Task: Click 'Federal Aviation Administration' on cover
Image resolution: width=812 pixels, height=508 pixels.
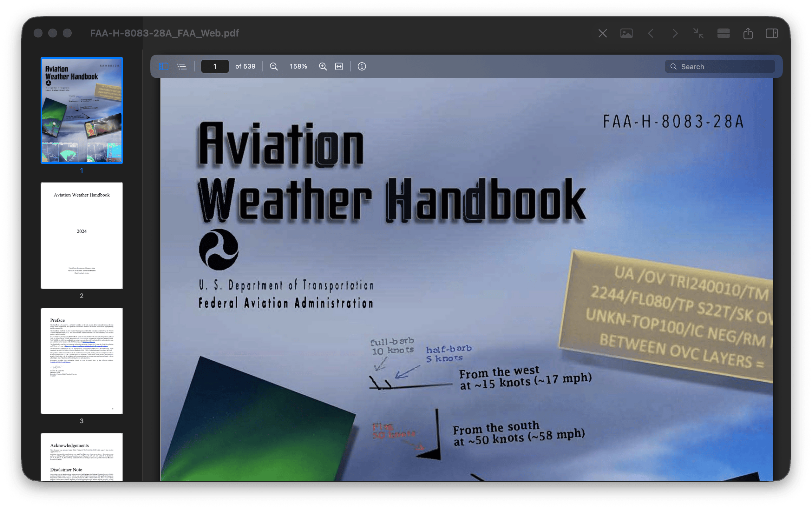Action: [x=286, y=303]
